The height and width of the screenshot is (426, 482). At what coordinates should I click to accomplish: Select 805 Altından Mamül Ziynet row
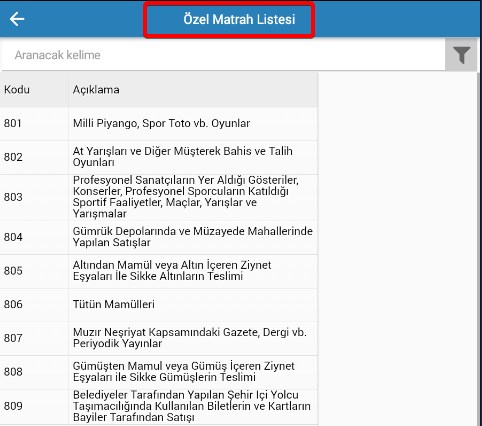pos(159,271)
